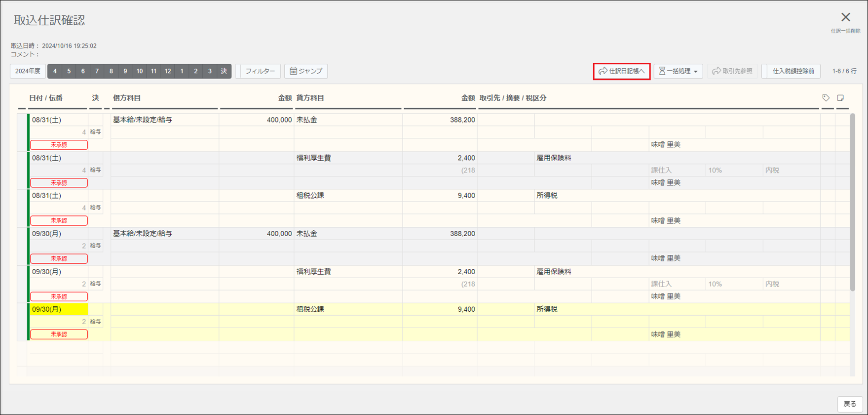The height and width of the screenshot is (415, 868).
Task: Select month 8 tab
Action: [x=111, y=71]
